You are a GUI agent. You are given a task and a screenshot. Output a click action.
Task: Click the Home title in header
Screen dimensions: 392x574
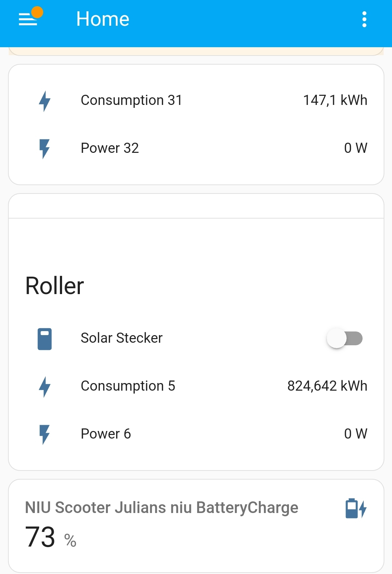coord(103,19)
